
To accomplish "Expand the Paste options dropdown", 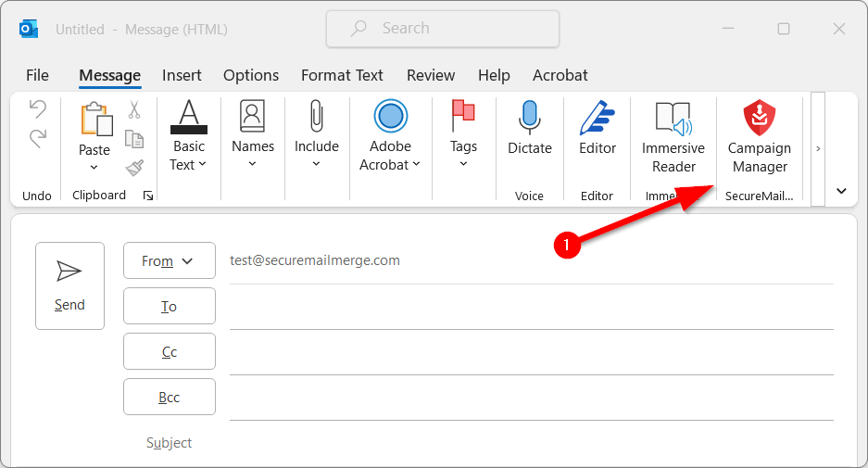I will 94,168.
